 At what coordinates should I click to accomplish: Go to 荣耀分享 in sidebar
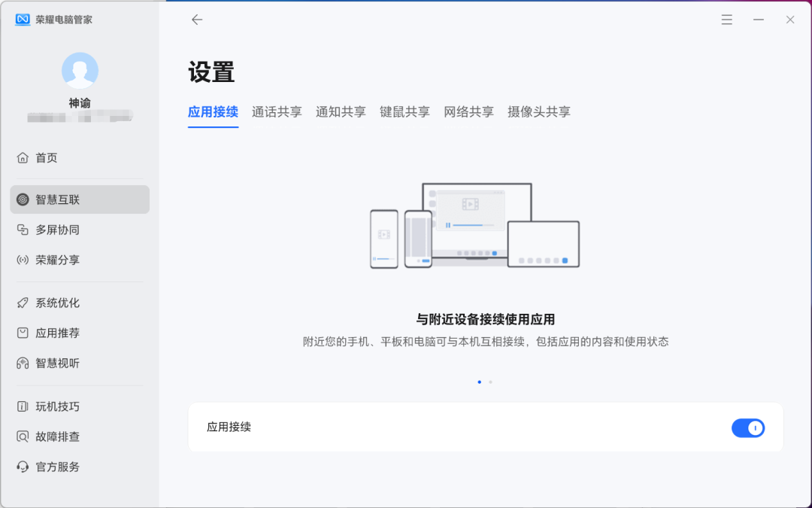pos(80,260)
